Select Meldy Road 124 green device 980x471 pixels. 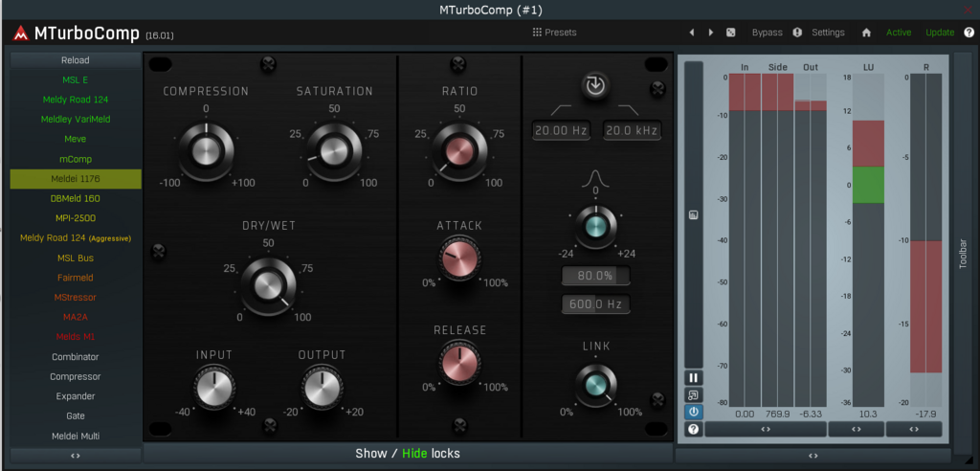point(75,100)
